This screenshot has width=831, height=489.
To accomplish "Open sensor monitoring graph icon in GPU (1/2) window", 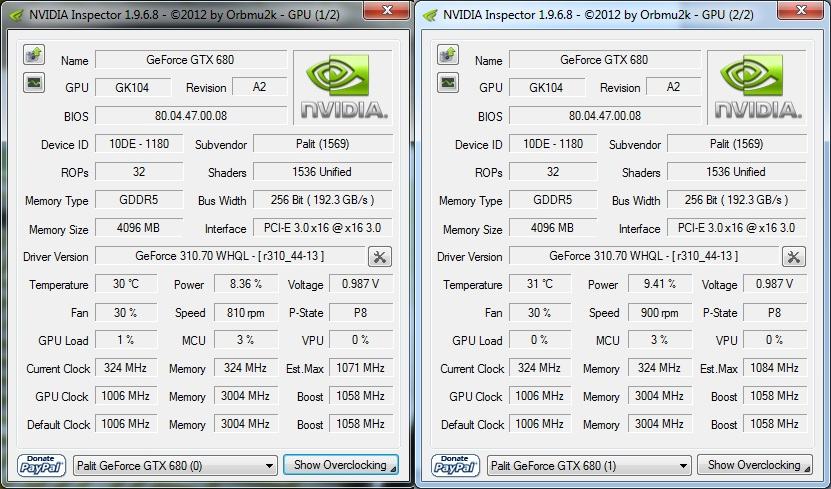I will 34,83.
